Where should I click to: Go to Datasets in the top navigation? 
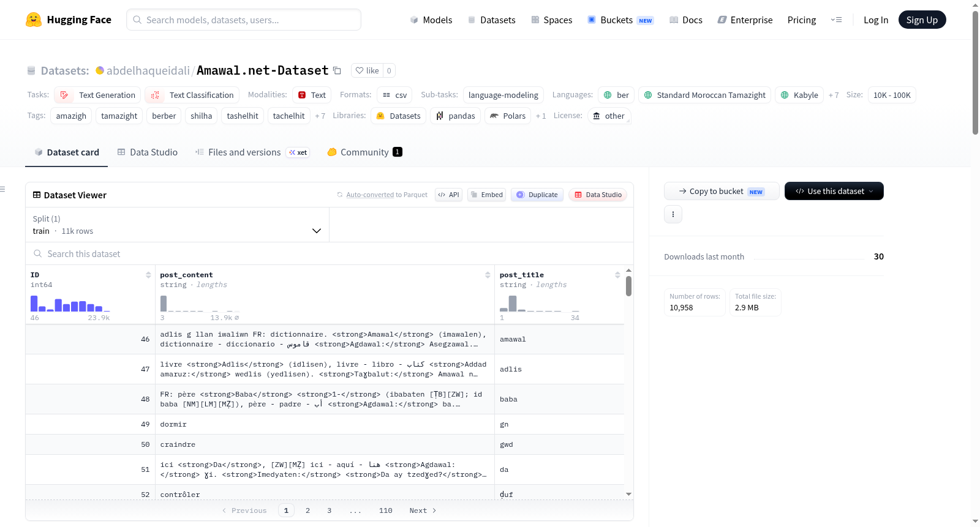pyautogui.click(x=491, y=20)
